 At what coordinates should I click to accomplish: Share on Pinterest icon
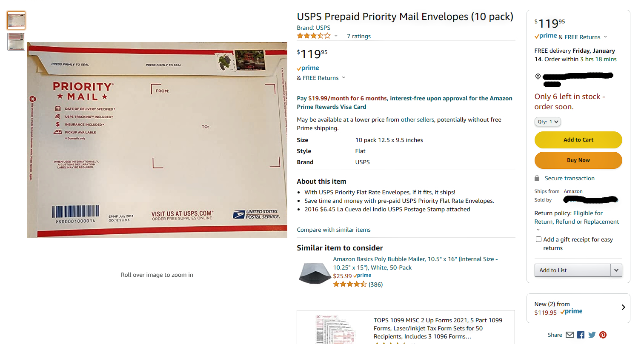603,335
